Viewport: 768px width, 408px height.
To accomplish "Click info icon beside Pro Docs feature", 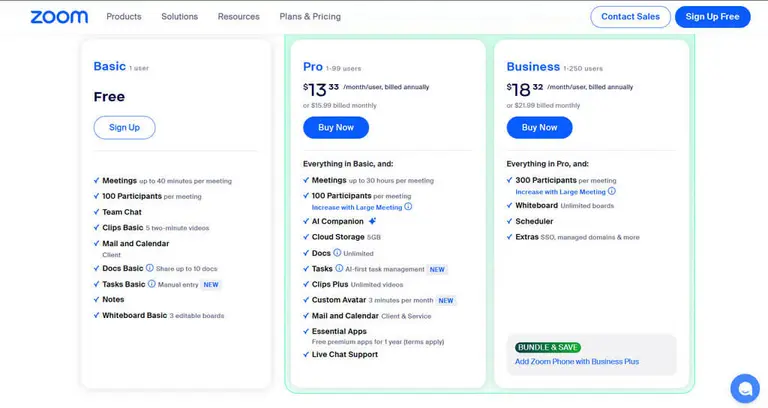I will pyautogui.click(x=337, y=253).
